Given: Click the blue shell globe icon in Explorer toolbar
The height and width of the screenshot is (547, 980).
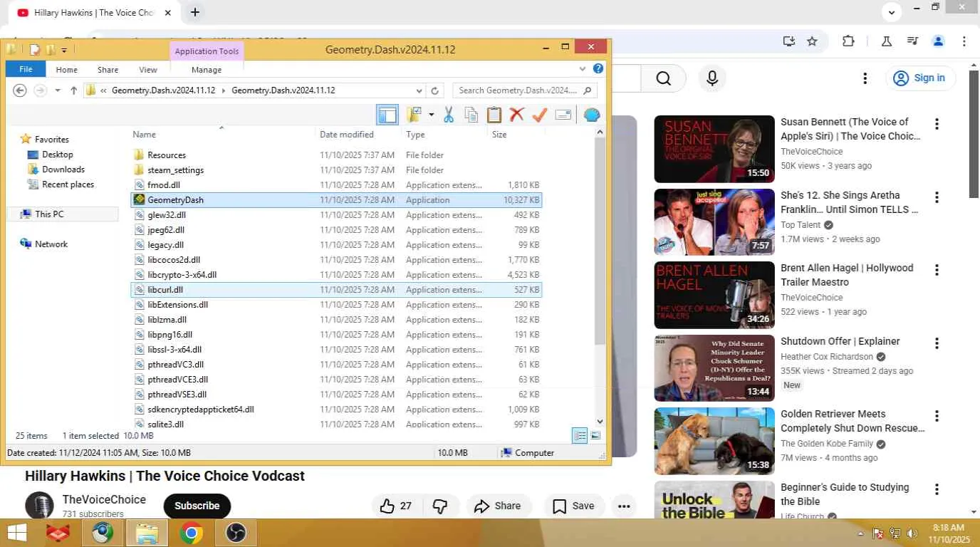Looking at the screenshot, I should click(592, 115).
